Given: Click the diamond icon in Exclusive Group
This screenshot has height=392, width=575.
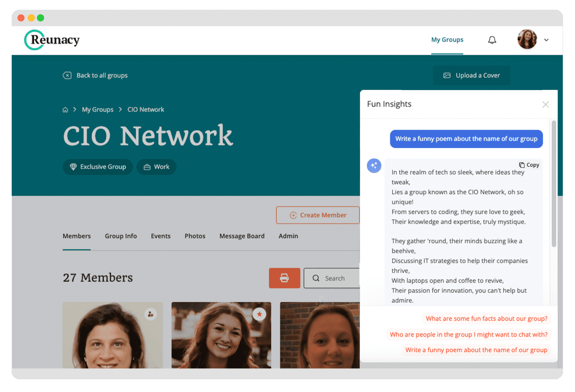Looking at the screenshot, I should pyautogui.click(x=73, y=167).
